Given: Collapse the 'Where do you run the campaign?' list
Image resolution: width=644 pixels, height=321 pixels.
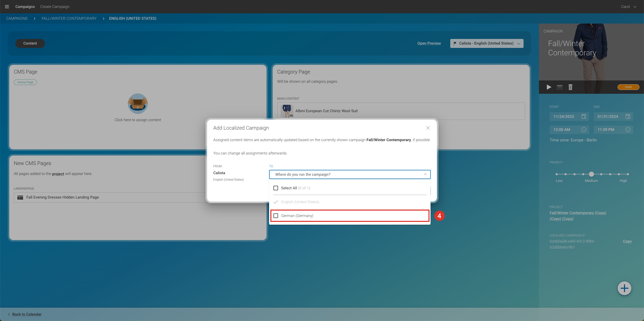Looking at the screenshot, I should [425, 174].
